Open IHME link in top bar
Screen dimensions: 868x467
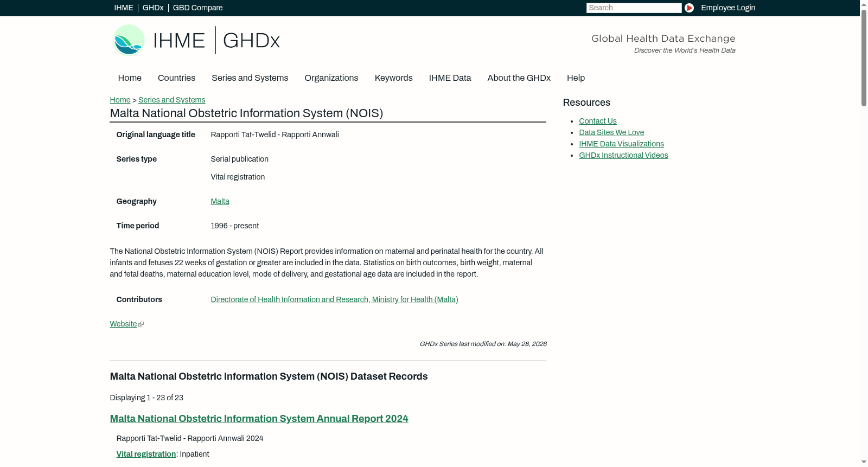tap(124, 8)
